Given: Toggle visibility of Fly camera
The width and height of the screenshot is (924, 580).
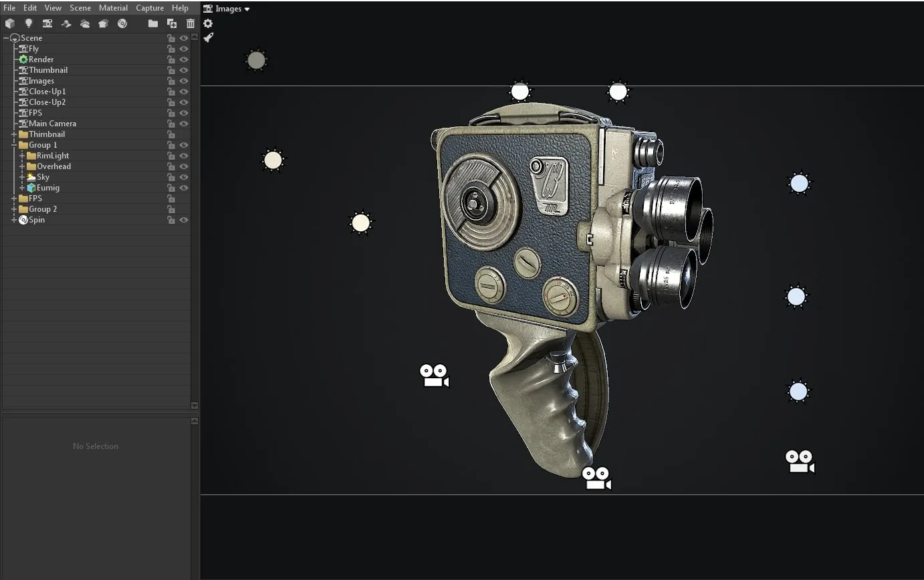Looking at the screenshot, I should click(184, 49).
